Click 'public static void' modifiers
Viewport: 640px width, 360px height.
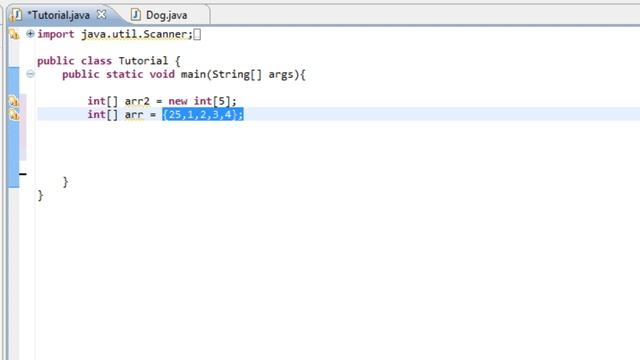tap(118, 74)
